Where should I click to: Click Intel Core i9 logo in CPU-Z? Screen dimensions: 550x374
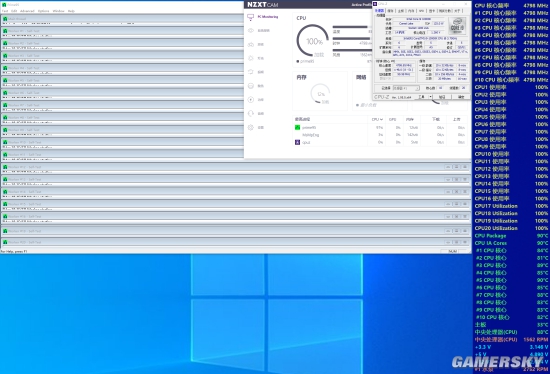click(x=457, y=26)
